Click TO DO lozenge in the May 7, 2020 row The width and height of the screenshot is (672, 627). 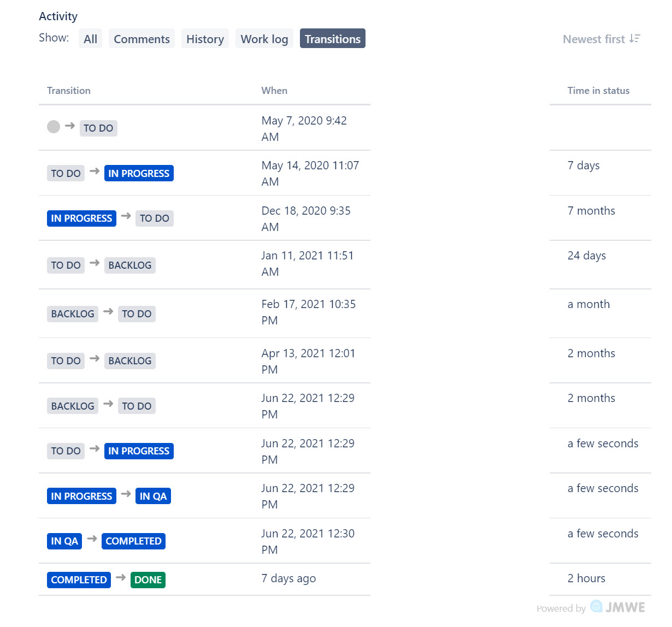[x=98, y=128]
